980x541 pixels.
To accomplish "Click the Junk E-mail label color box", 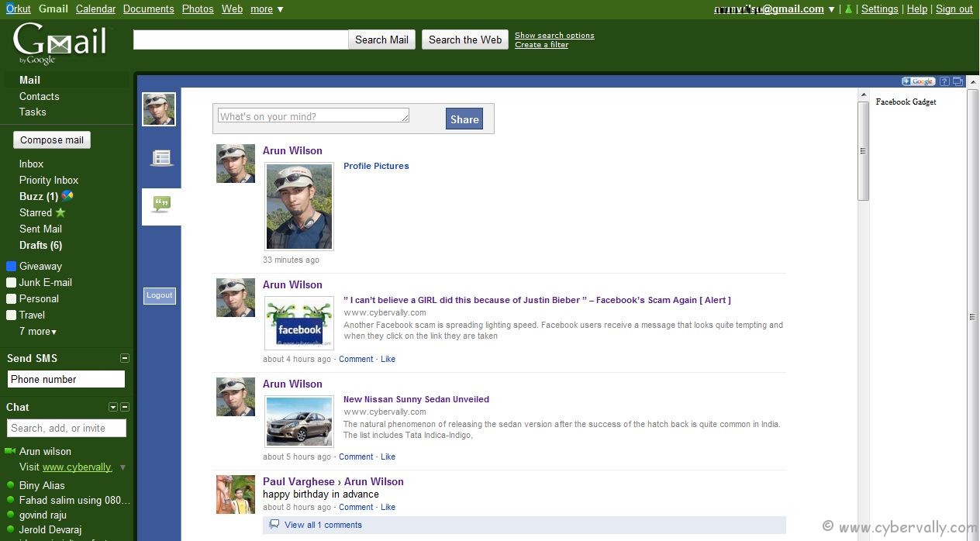I will click(x=11, y=282).
